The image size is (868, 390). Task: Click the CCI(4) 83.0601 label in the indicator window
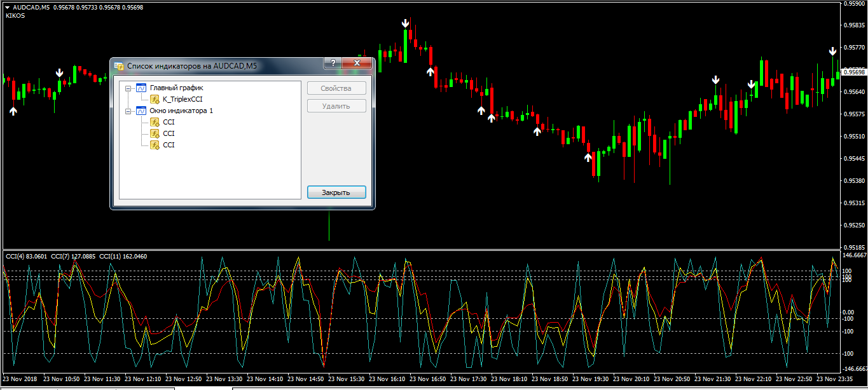[27, 256]
